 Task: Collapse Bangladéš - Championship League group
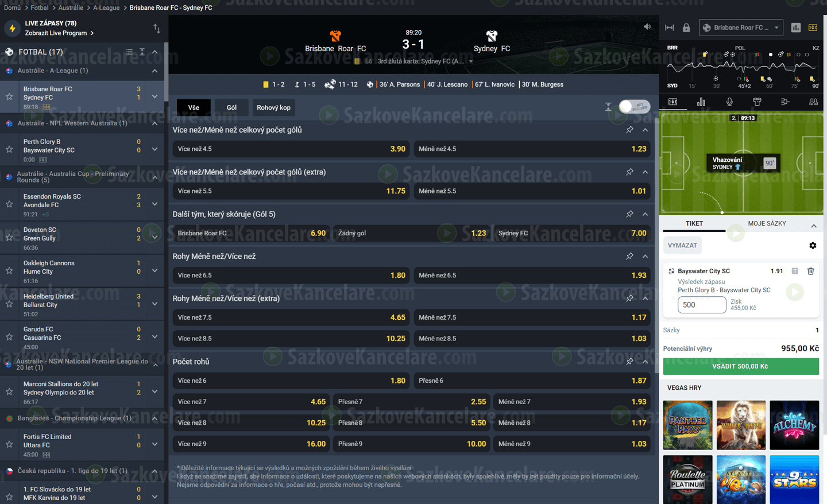(x=155, y=418)
